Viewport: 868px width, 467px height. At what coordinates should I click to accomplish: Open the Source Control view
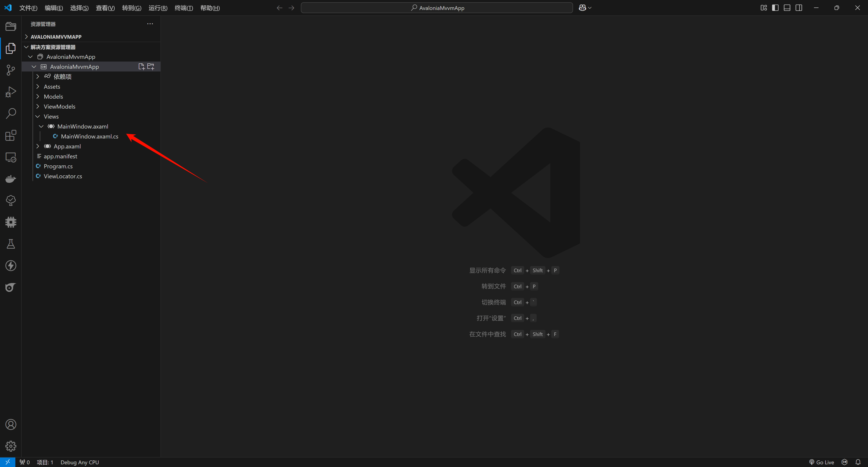pos(11,70)
